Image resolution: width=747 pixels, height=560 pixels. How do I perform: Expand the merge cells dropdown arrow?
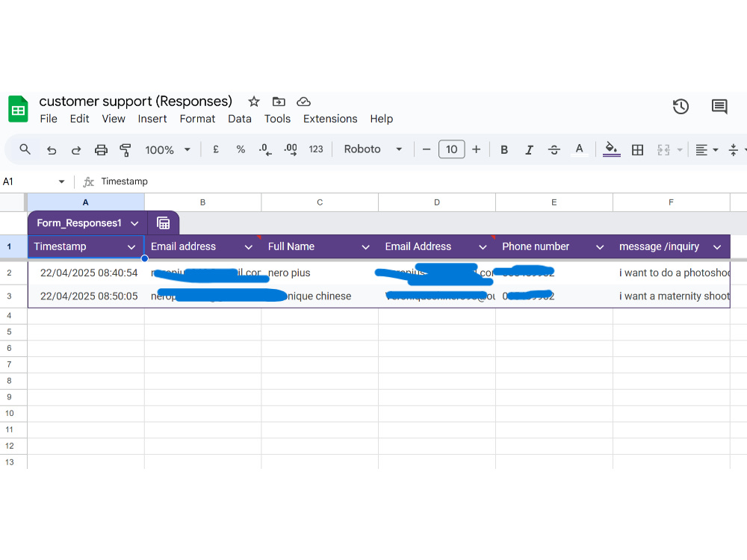pyautogui.click(x=680, y=150)
